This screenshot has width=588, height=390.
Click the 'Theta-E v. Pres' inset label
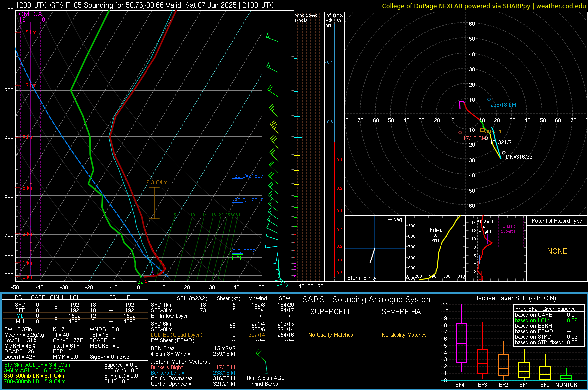(435, 235)
